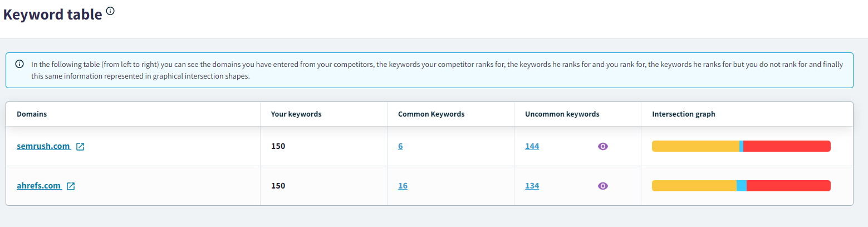Viewport: 868px width, 227px height.
Task: Open semrush.com external link icon
Action: (x=80, y=147)
